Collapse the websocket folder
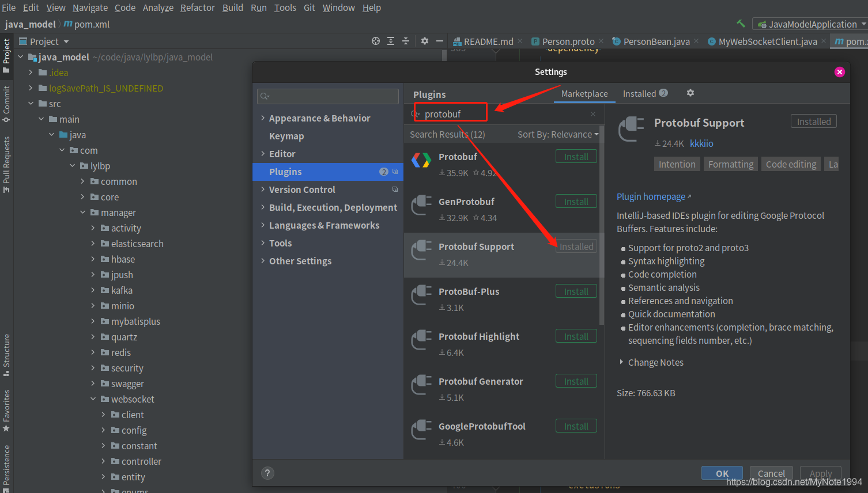Image resolution: width=868 pixels, height=493 pixels. tap(93, 399)
